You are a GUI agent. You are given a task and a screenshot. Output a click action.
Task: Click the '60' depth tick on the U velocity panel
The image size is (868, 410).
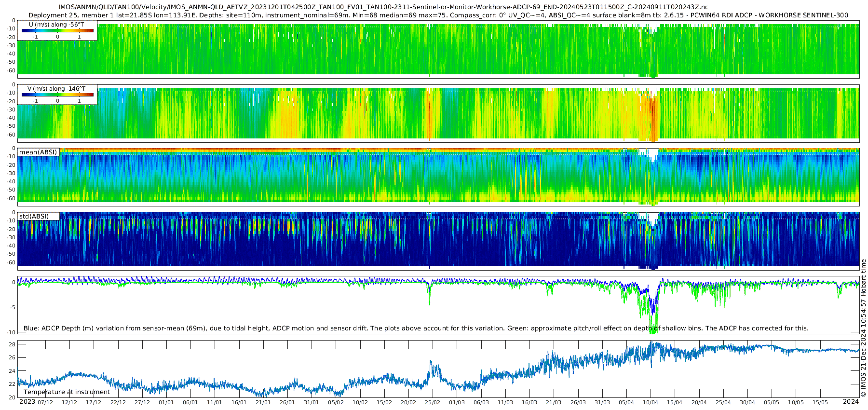pyautogui.click(x=12, y=71)
